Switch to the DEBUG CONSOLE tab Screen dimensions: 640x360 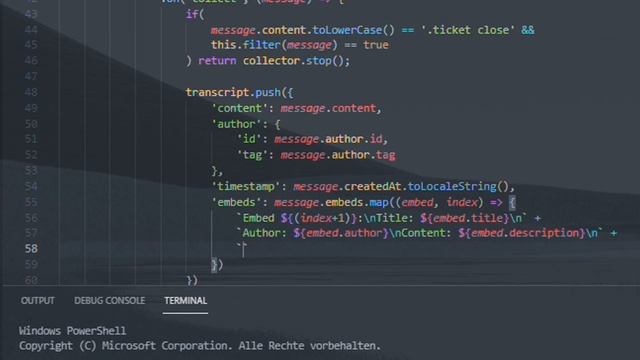click(x=109, y=300)
